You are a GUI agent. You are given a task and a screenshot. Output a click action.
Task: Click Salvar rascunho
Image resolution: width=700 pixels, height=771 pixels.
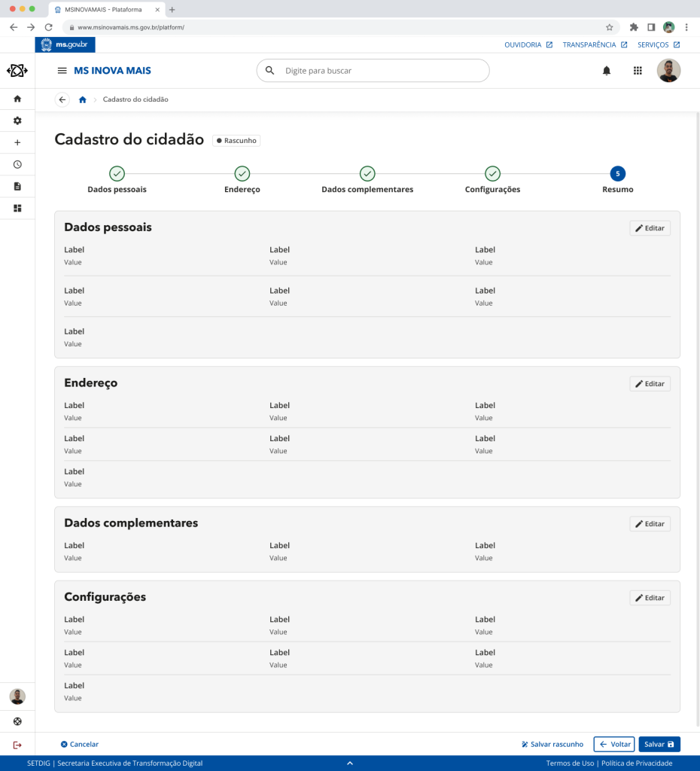pos(552,744)
